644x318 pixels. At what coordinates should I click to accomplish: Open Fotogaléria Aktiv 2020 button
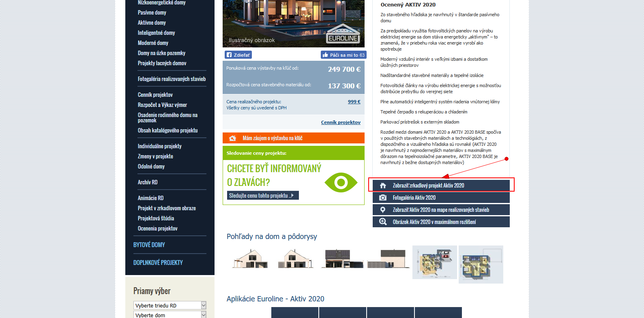coord(441,198)
